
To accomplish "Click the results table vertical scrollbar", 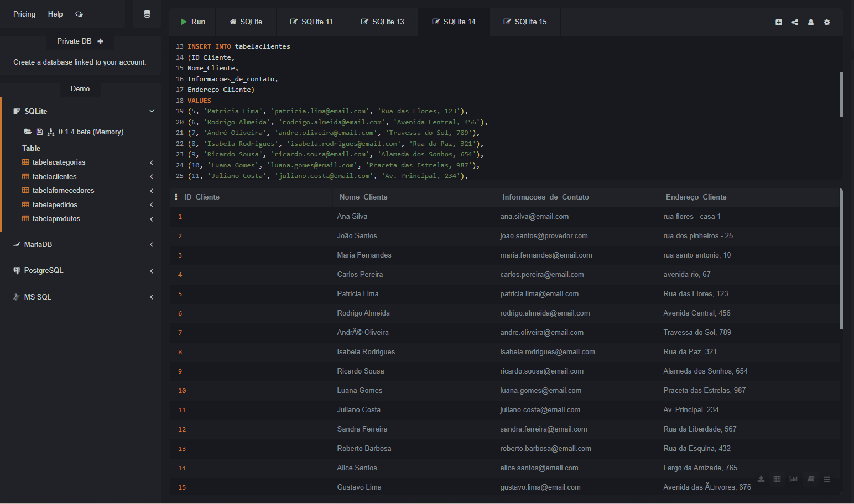I will tap(841, 259).
